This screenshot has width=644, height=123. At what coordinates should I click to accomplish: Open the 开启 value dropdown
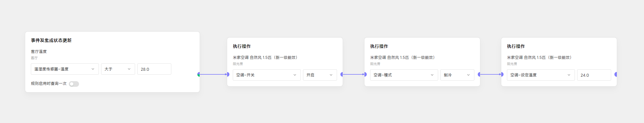(320, 75)
